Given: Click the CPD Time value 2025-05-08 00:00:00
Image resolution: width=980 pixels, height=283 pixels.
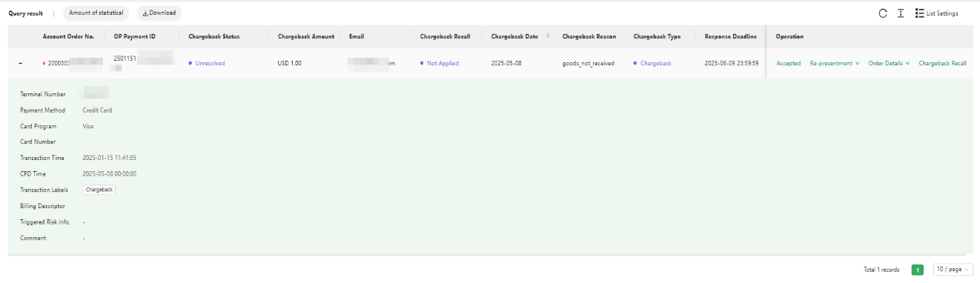Looking at the screenshot, I should pos(109,173).
